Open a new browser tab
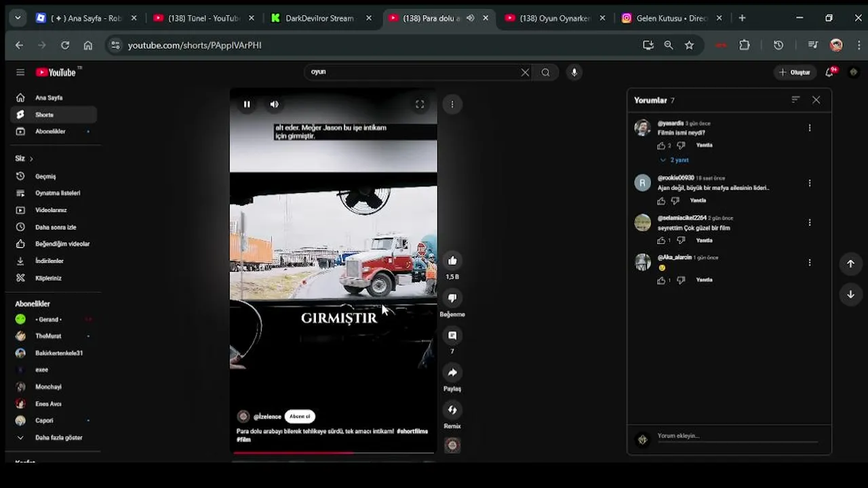Viewport: 868px width, 488px height. [x=742, y=18]
